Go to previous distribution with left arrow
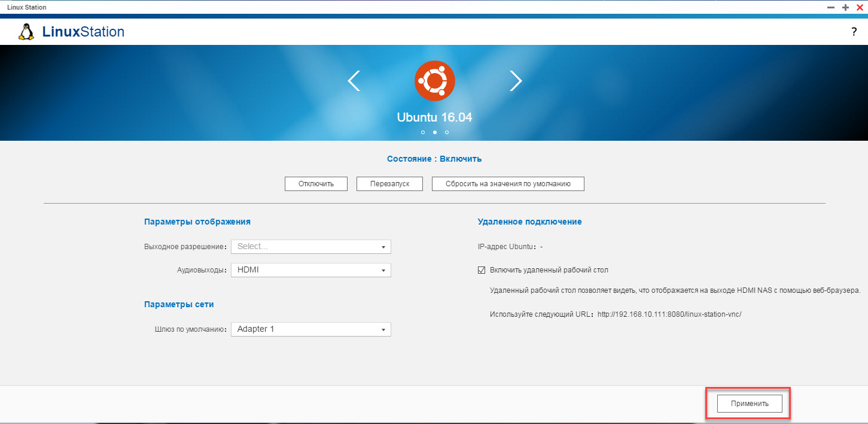Screen dimensions: 868x424 coord(354,81)
